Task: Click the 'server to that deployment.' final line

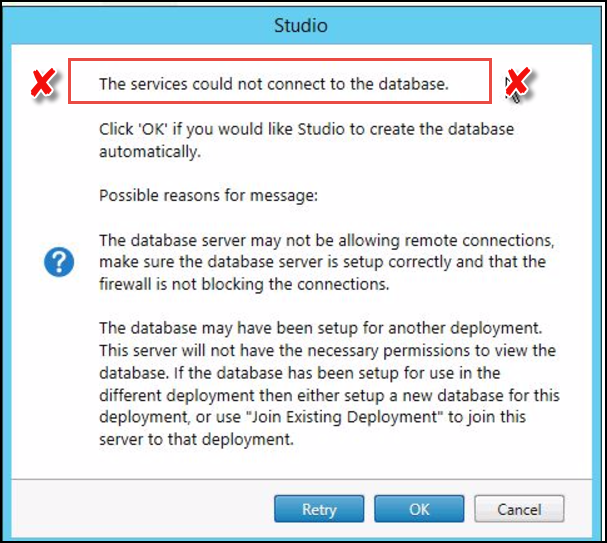Action: click(x=196, y=440)
